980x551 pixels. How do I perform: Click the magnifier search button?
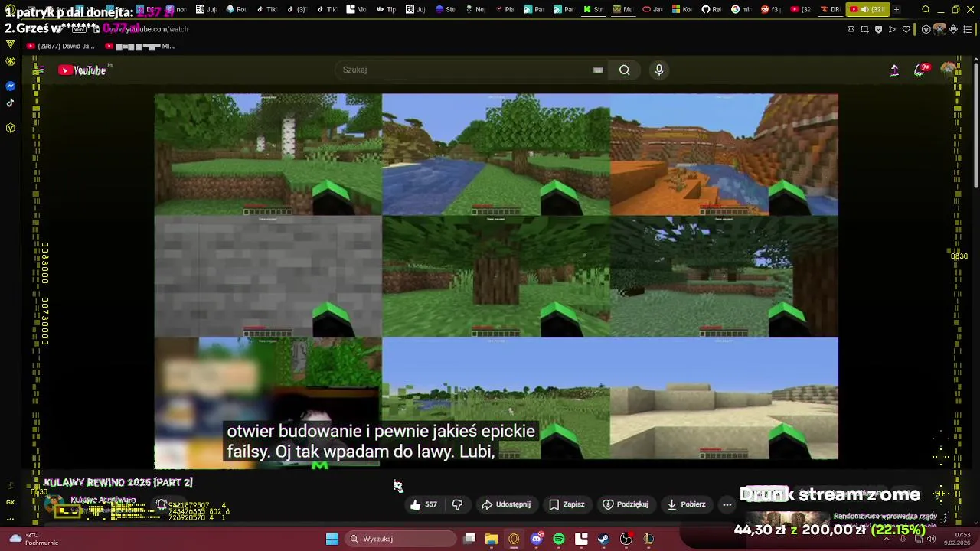(625, 70)
